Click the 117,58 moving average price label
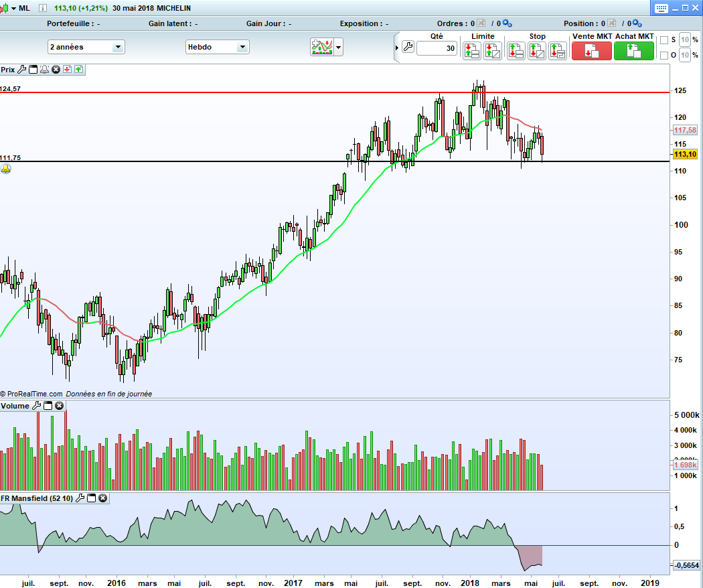 [x=685, y=130]
